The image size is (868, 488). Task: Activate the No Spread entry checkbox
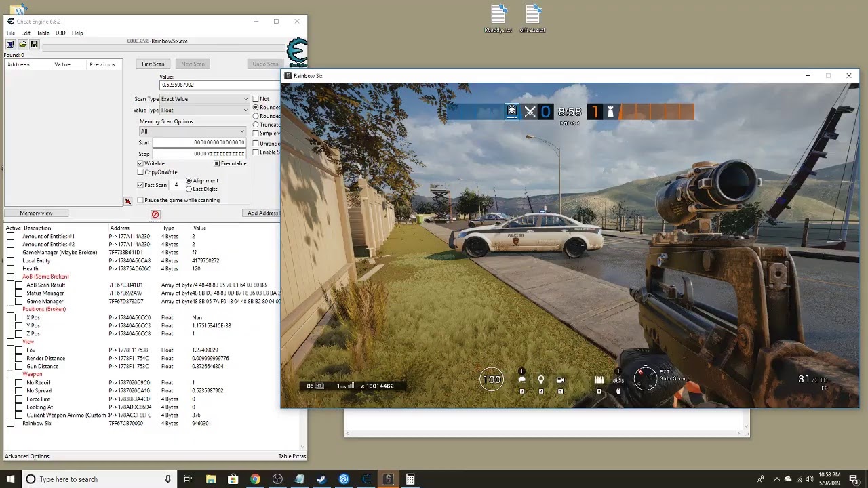[19, 390]
